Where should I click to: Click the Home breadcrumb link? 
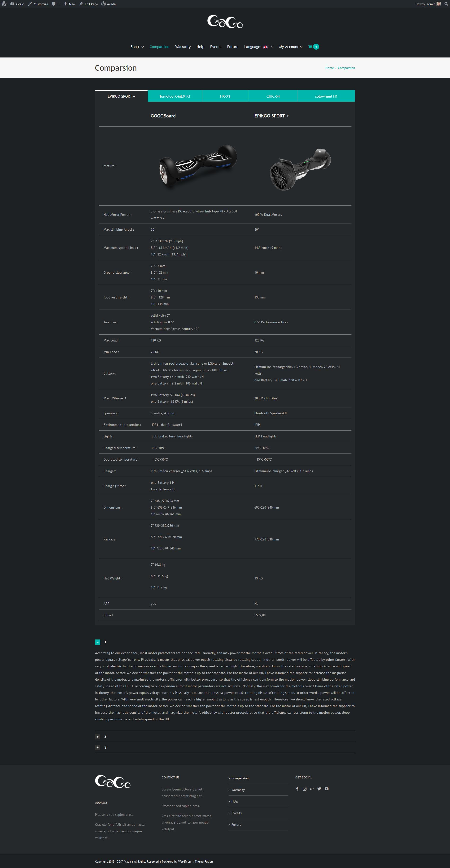coord(329,68)
